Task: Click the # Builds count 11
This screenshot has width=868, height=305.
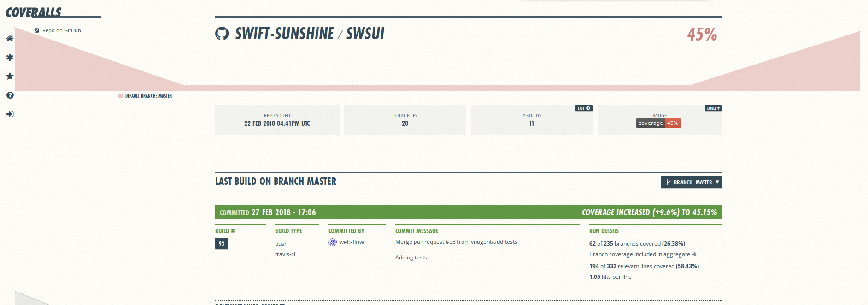Action: 532,123
